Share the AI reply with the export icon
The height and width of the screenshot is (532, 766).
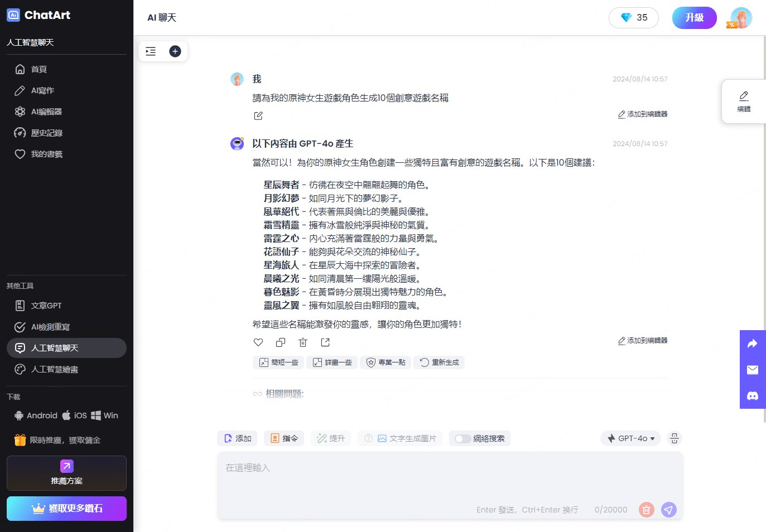point(325,342)
